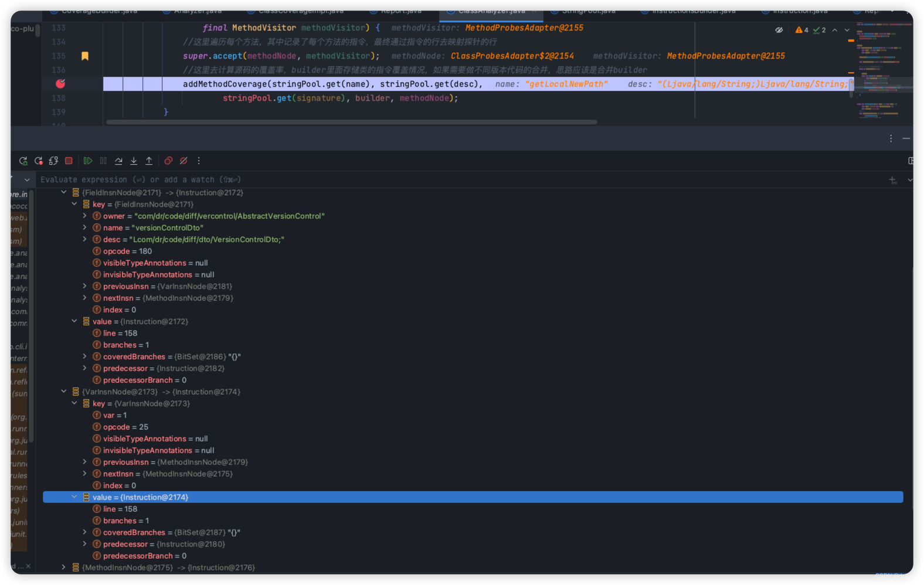Click the code minimap on the right
This screenshot has height=585, width=924.
[x=884, y=70]
